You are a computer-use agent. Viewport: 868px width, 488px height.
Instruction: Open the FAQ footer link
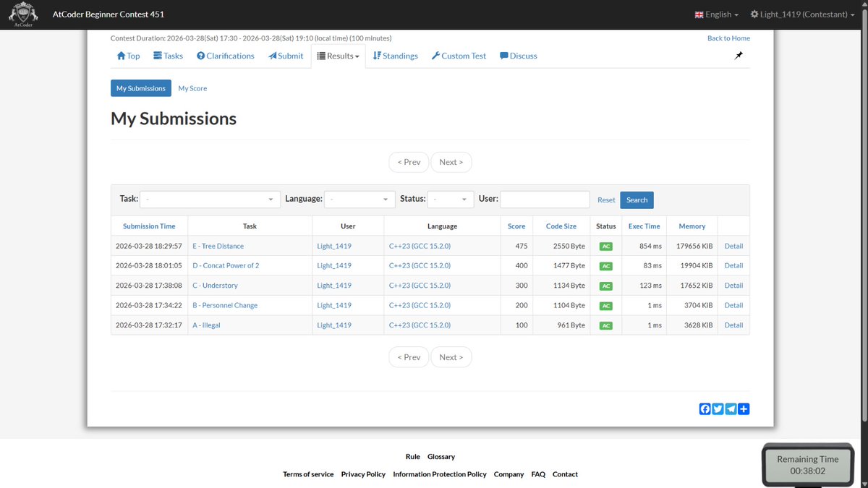point(538,474)
